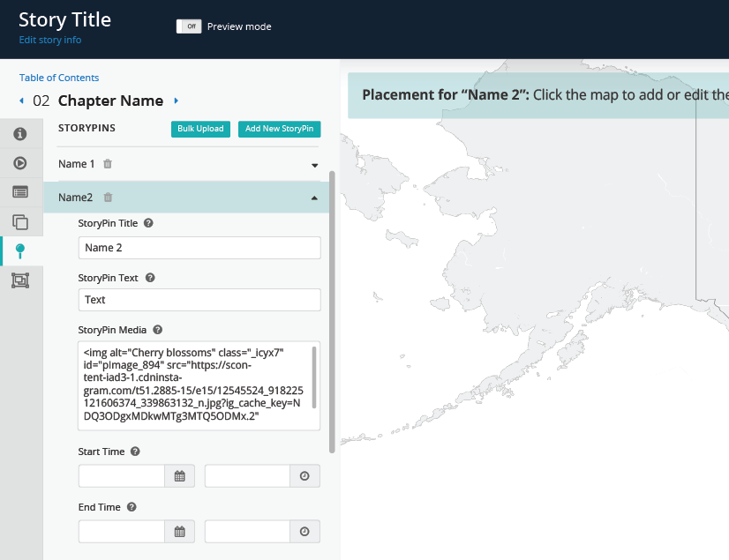Open the Start Time clock picker

point(304,476)
